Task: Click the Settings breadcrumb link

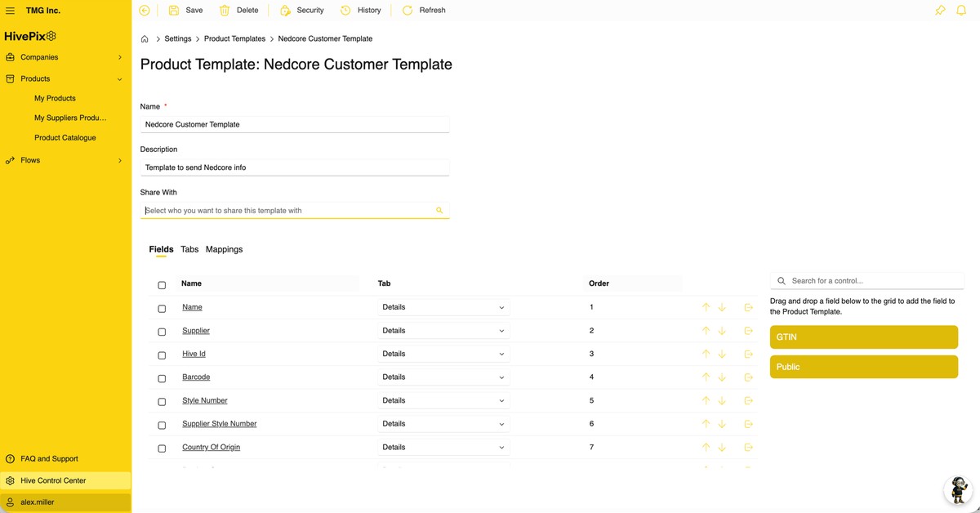Action: (178, 38)
